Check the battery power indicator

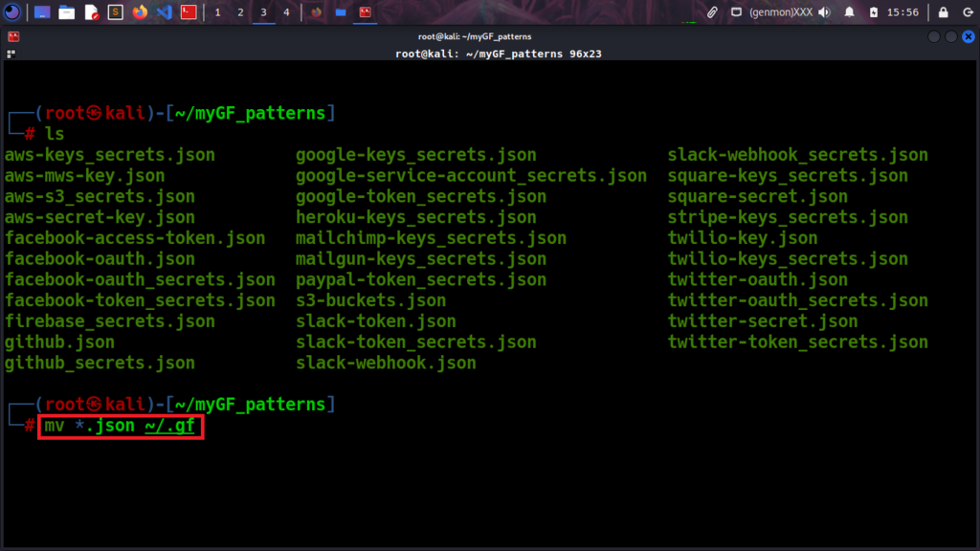click(x=872, y=12)
